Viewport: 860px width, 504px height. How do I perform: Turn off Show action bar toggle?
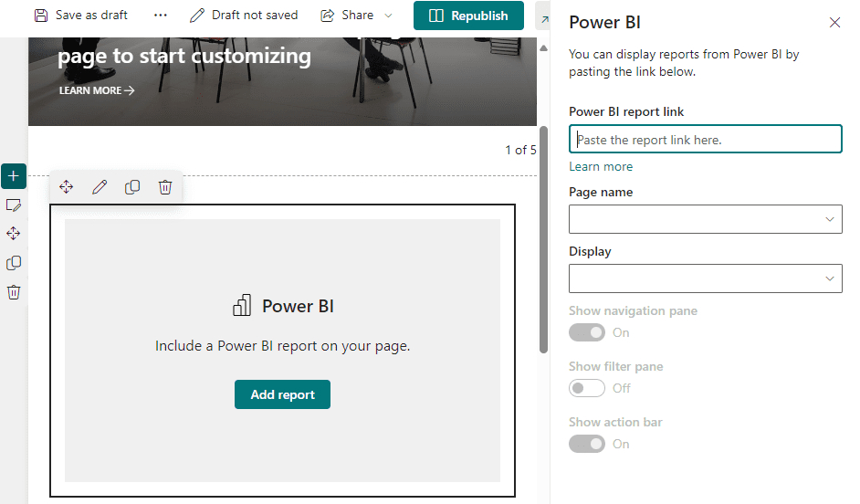(x=587, y=444)
